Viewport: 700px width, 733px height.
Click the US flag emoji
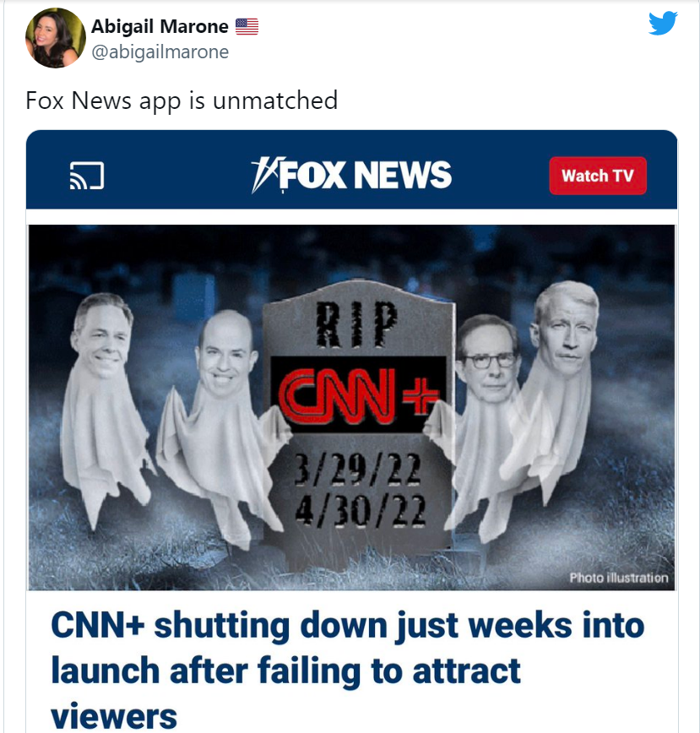247,27
